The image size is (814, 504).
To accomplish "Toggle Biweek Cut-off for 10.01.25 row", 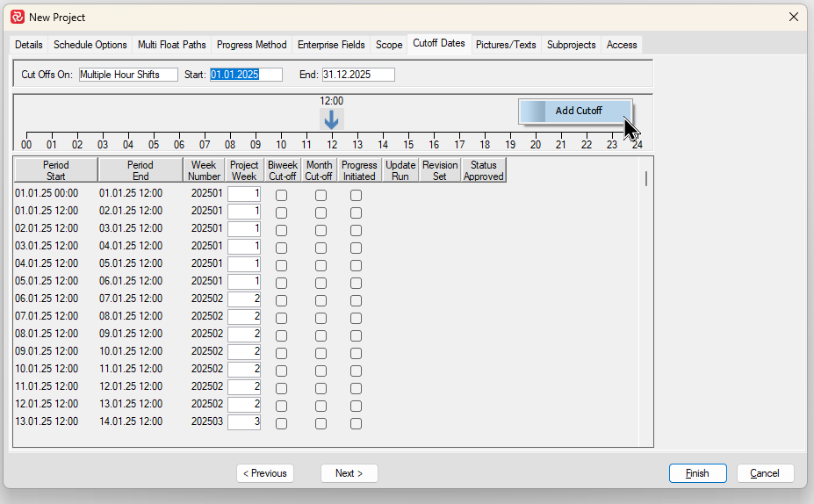I will 281,371.
